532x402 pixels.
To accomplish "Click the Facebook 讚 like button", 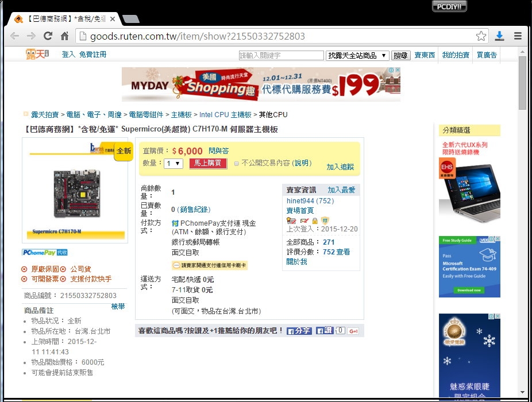I will 325,330.
